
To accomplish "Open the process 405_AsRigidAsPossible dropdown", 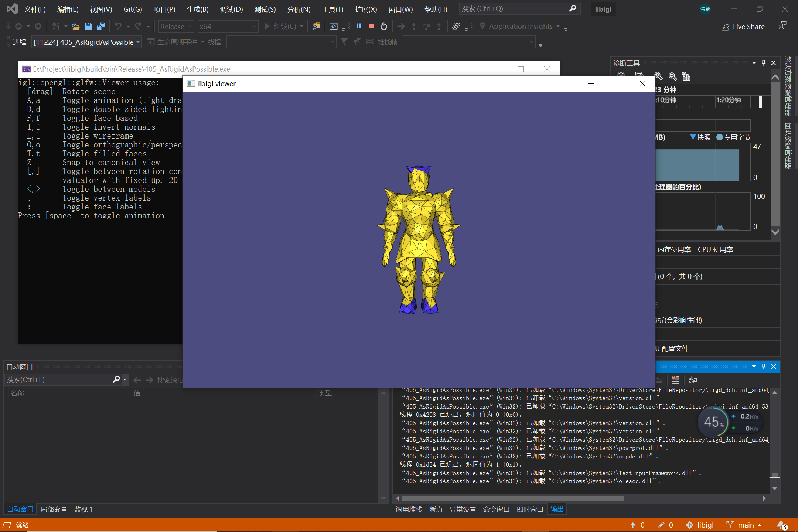I will tap(86, 42).
